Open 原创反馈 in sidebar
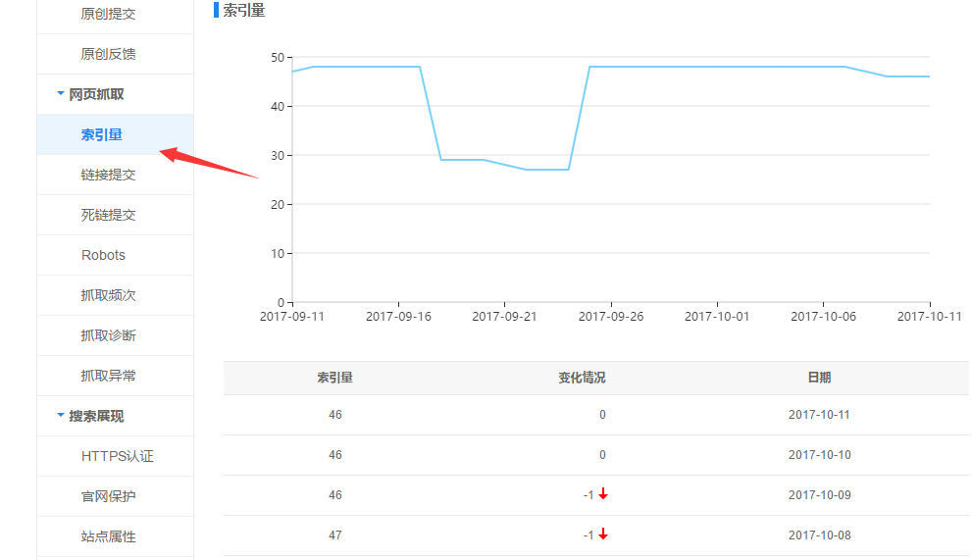 108,54
